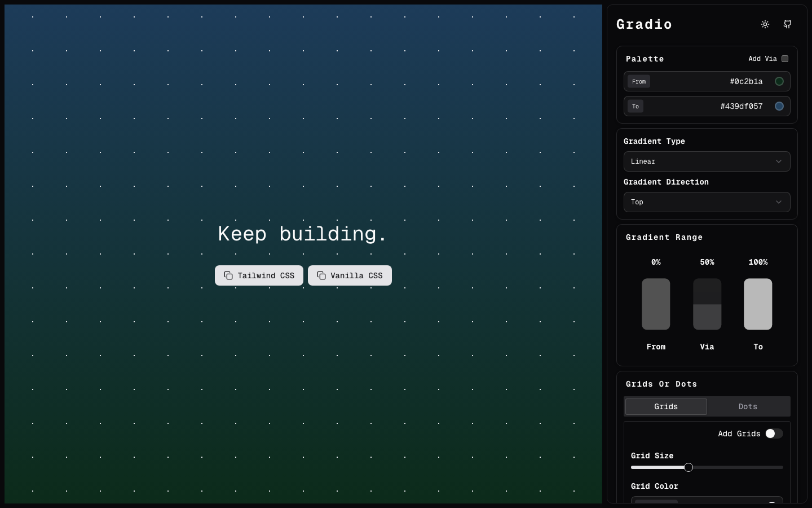Screen dimensions: 812x508
Task: Click the Add Via label
Action: click(x=762, y=59)
